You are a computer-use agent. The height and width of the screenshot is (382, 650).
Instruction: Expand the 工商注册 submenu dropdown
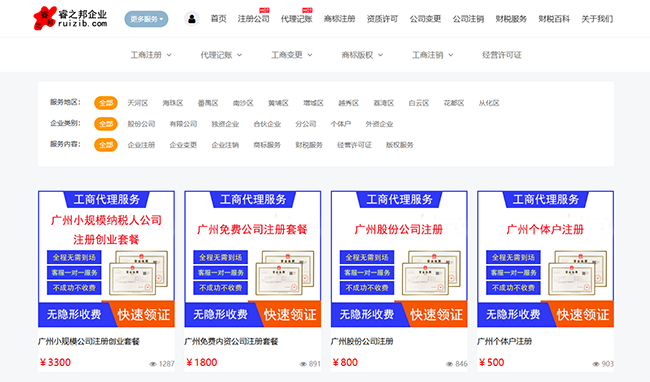point(151,55)
